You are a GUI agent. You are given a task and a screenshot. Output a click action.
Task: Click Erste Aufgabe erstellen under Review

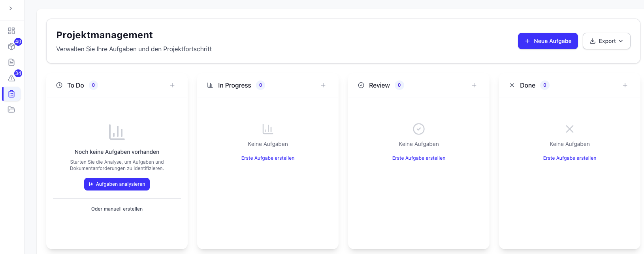pos(419,158)
